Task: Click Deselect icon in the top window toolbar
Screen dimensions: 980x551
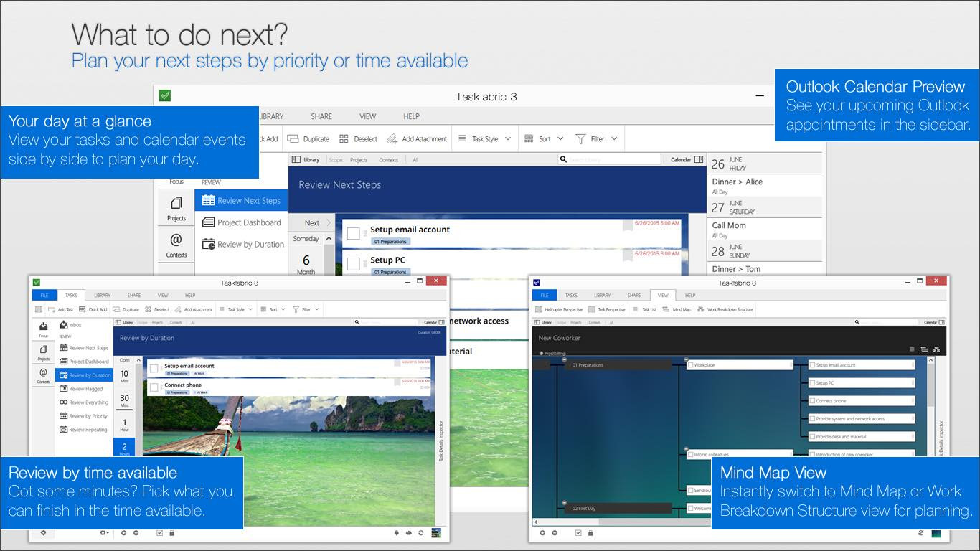Action: [x=344, y=139]
